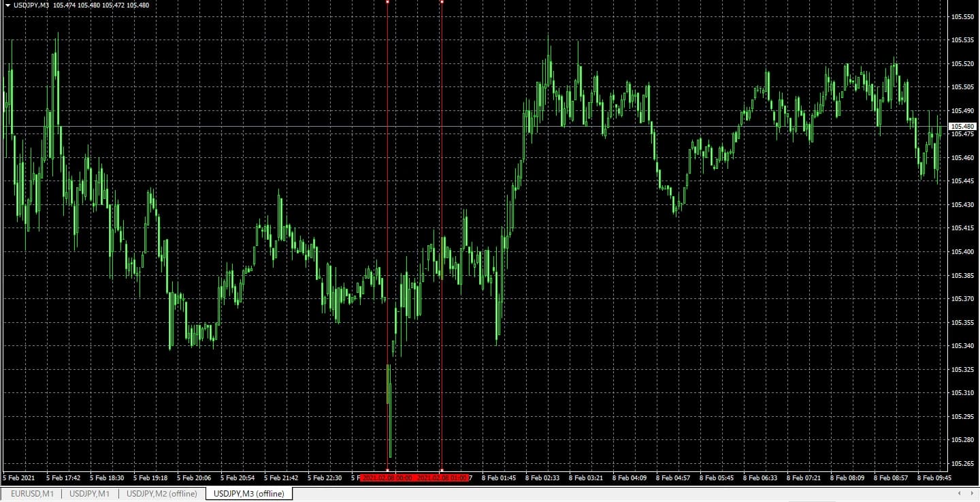Click bottom handle of right red vertical line
980x502 pixels.
point(442,470)
